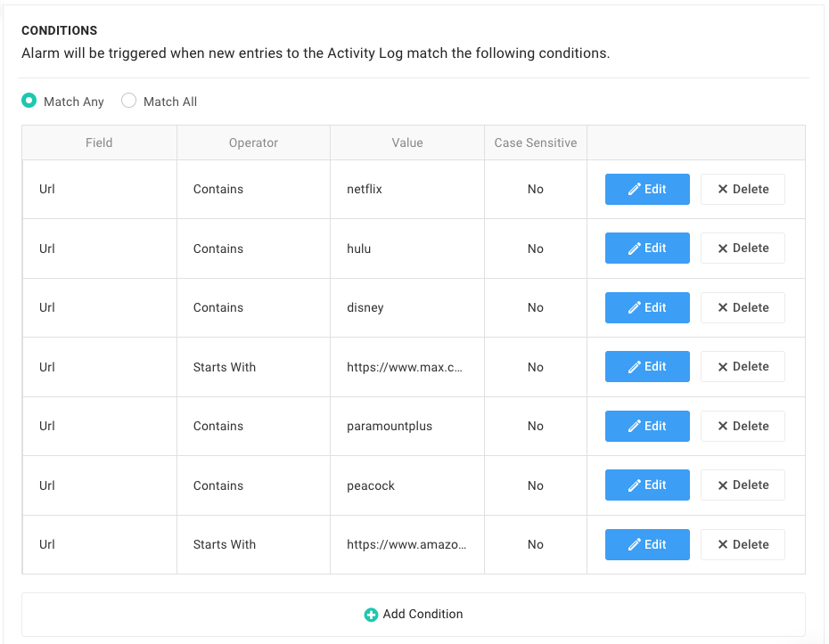Click Url in the hulu row
The height and width of the screenshot is (644, 829).
click(47, 249)
